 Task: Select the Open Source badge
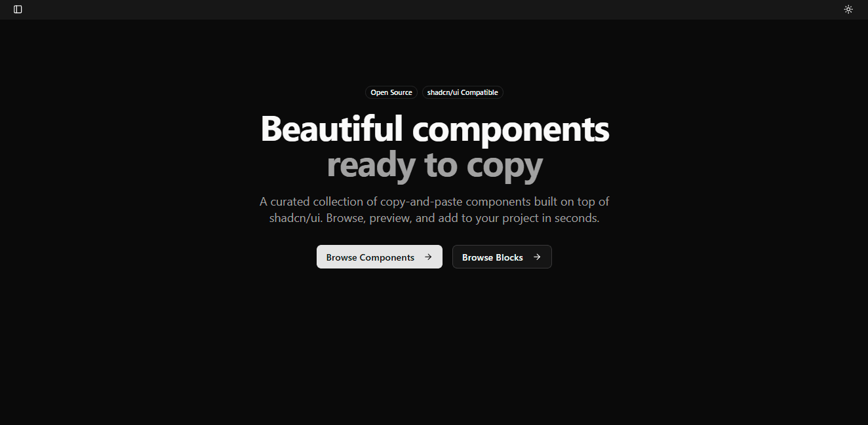(391, 92)
